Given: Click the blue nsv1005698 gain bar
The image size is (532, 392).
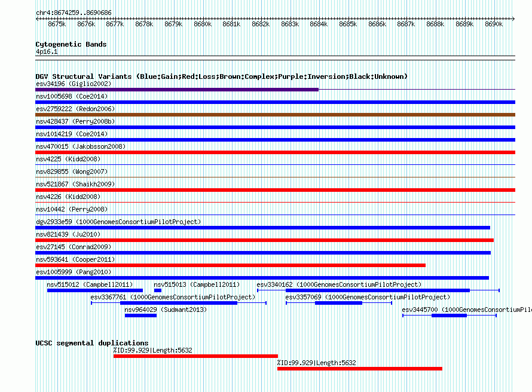Looking at the screenshot, I should point(275,102).
